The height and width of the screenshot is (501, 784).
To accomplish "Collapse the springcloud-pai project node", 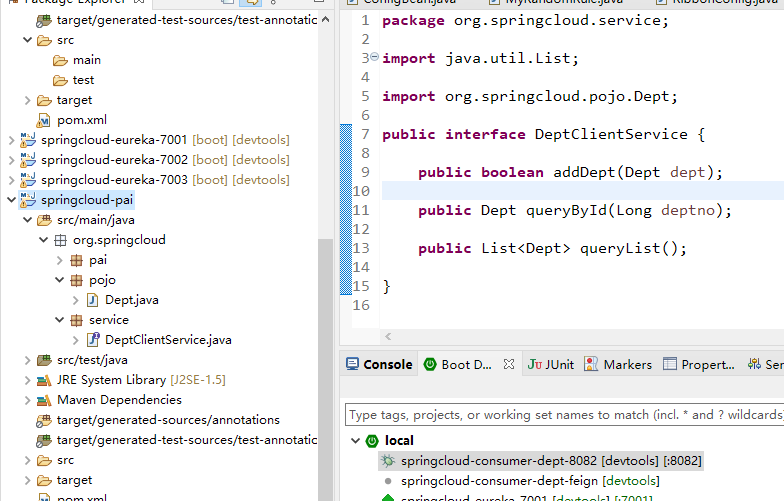I will coord(12,200).
